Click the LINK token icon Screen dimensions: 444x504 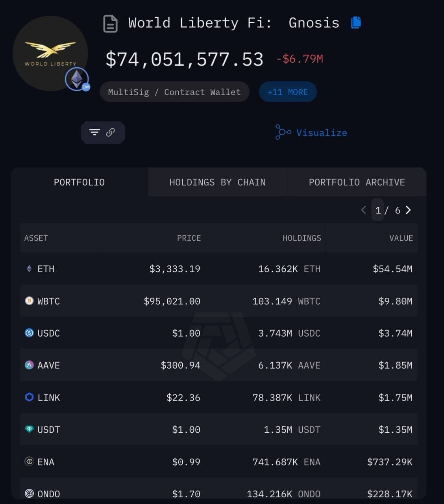click(29, 397)
